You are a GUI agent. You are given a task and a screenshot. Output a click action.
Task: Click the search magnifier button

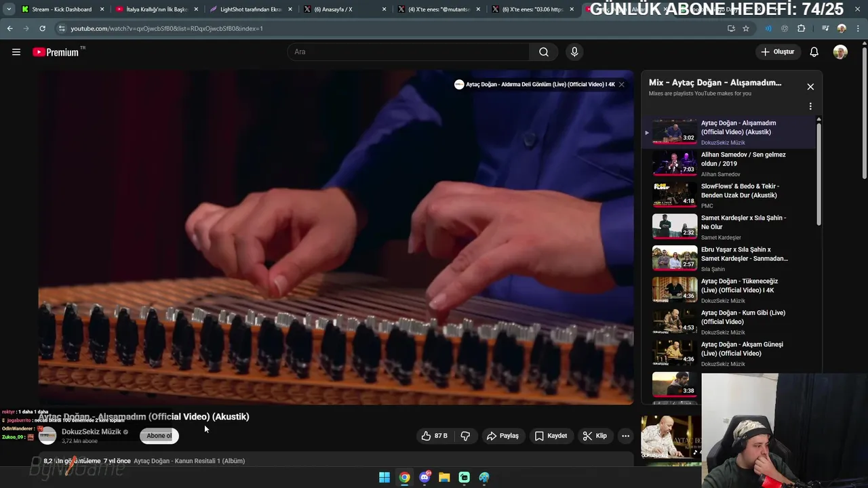click(544, 52)
